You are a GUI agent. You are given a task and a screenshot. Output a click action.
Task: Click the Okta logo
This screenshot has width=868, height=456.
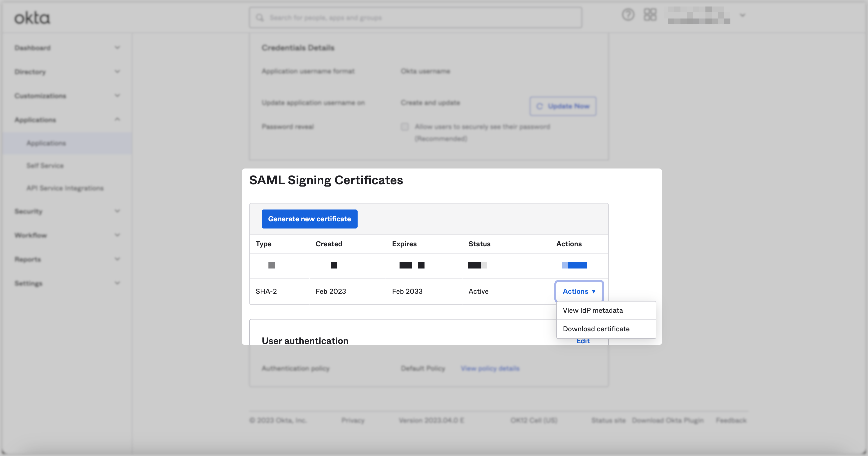pyautogui.click(x=32, y=18)
